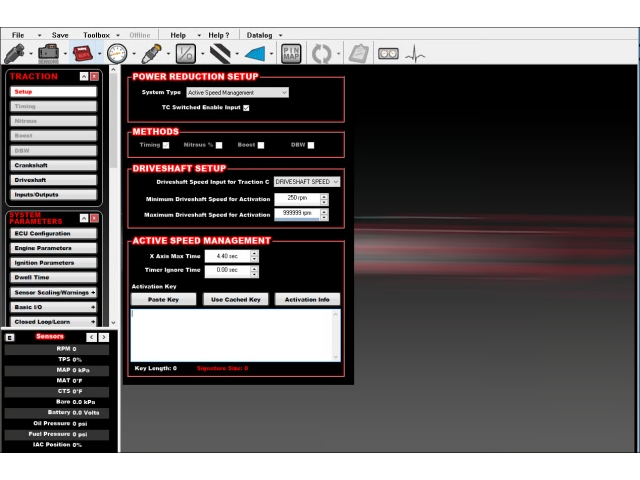Click the circular arrows sync icon

(322, 53)
